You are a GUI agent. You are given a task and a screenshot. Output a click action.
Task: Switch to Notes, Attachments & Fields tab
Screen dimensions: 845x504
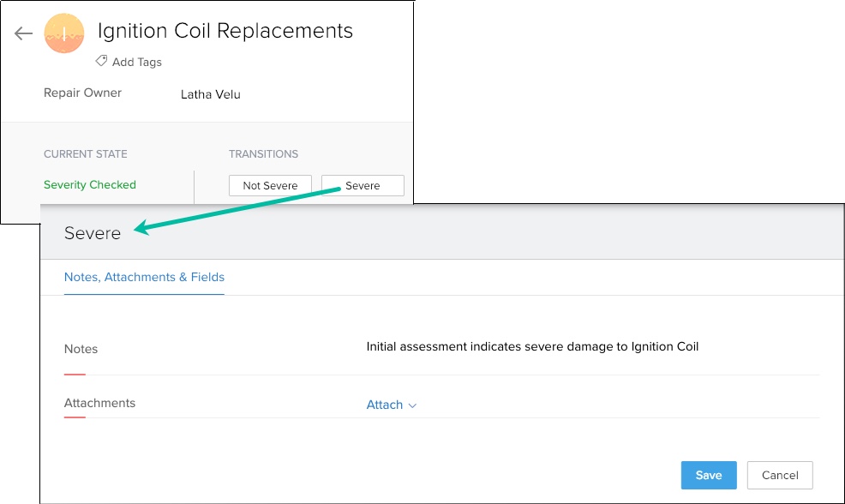coord(144,277)
